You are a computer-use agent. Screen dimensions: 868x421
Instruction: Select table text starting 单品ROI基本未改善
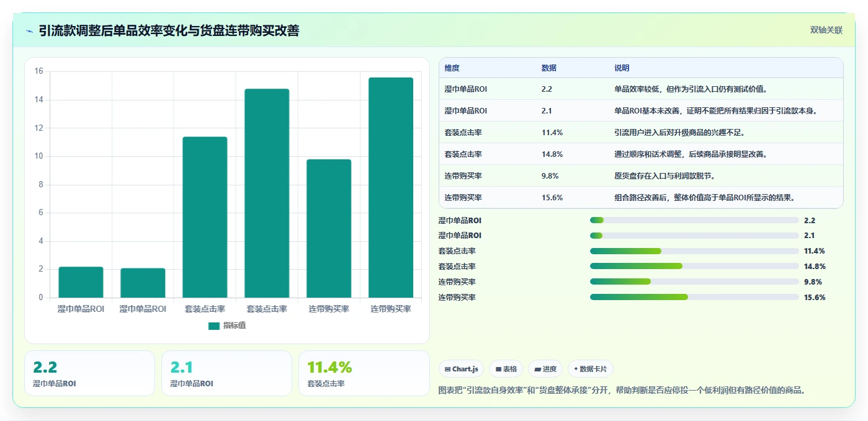(716, 111)
